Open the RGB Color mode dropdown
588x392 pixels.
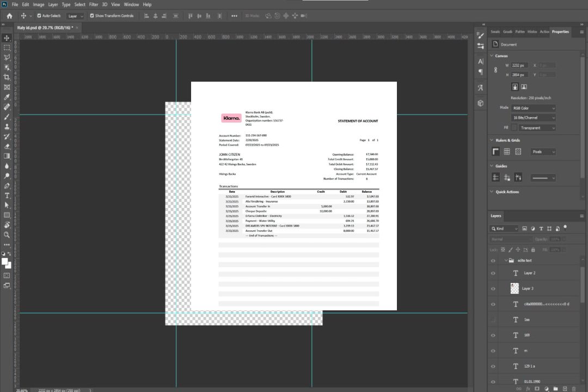coord(533,108)
